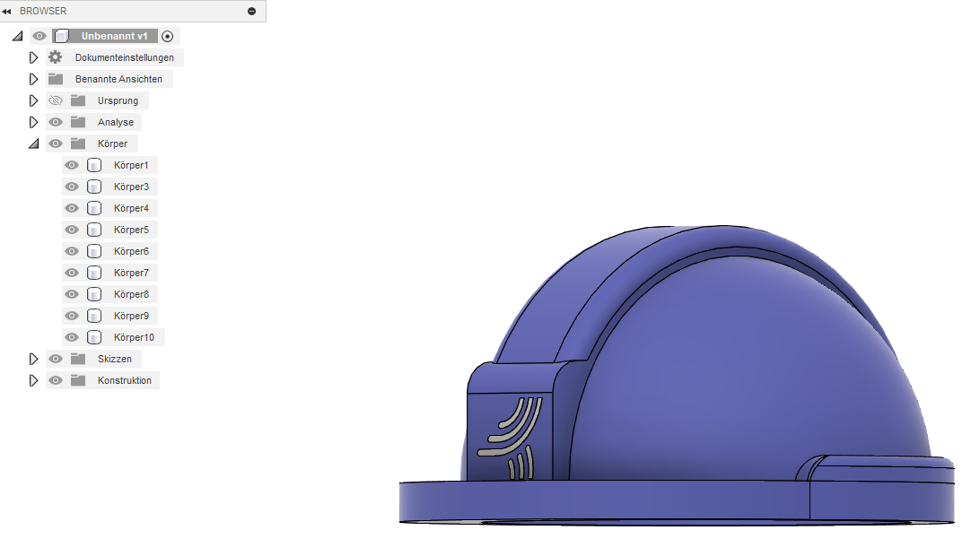Click the Unbenannt v1 document name
The width and height of the screenshot is (980, 539).
(114, 36)
